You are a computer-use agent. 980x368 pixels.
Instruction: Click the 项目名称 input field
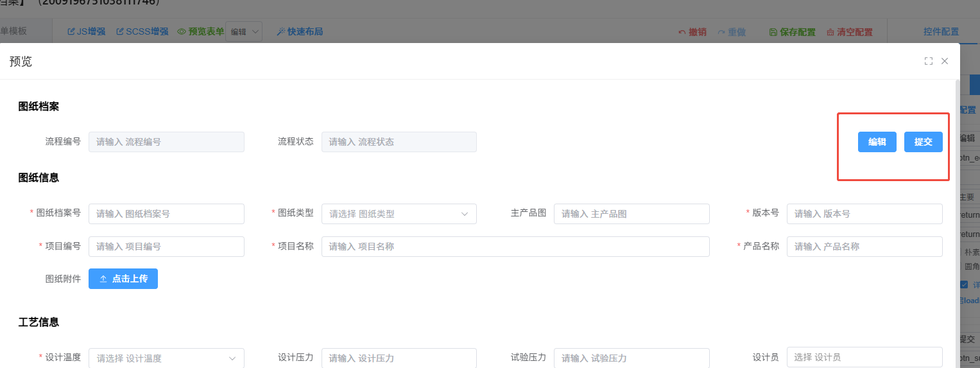tap(515, 247)
